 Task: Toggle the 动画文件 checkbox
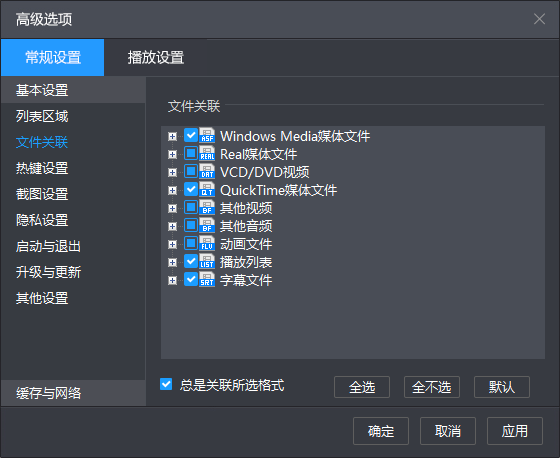191,243
